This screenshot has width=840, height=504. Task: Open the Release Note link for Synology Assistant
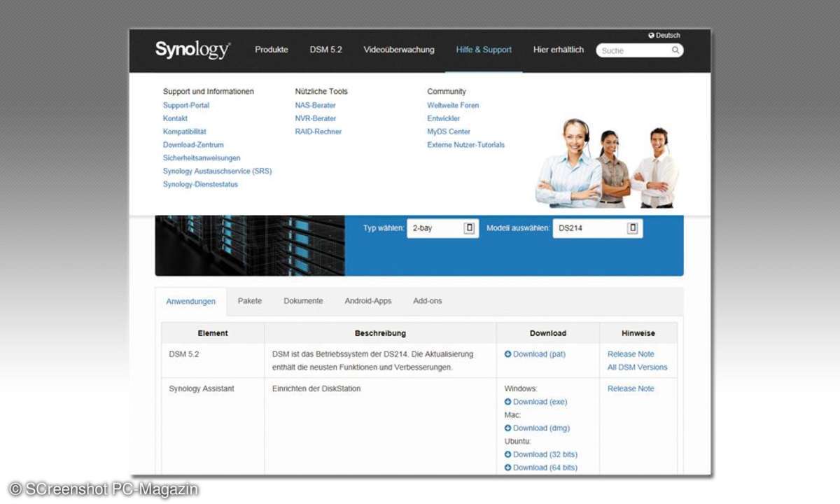pos(631,388)
